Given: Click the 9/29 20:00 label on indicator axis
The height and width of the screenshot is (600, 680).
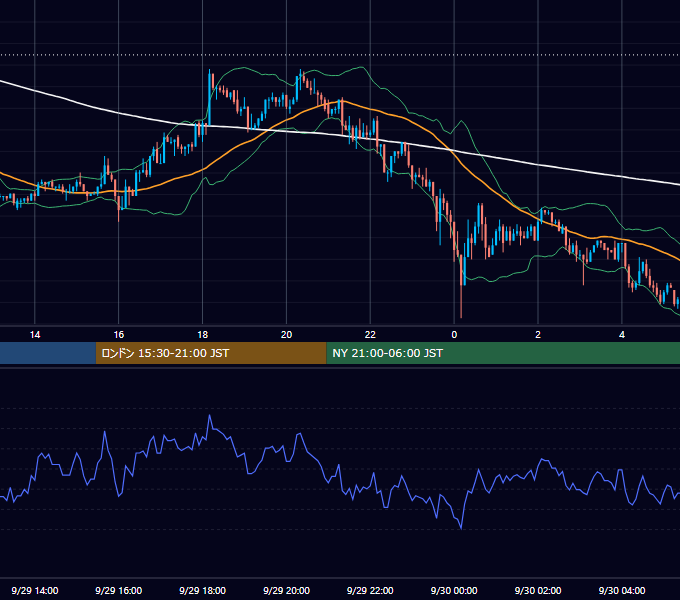Looking at the screenshot, I should tap(286, 590).
